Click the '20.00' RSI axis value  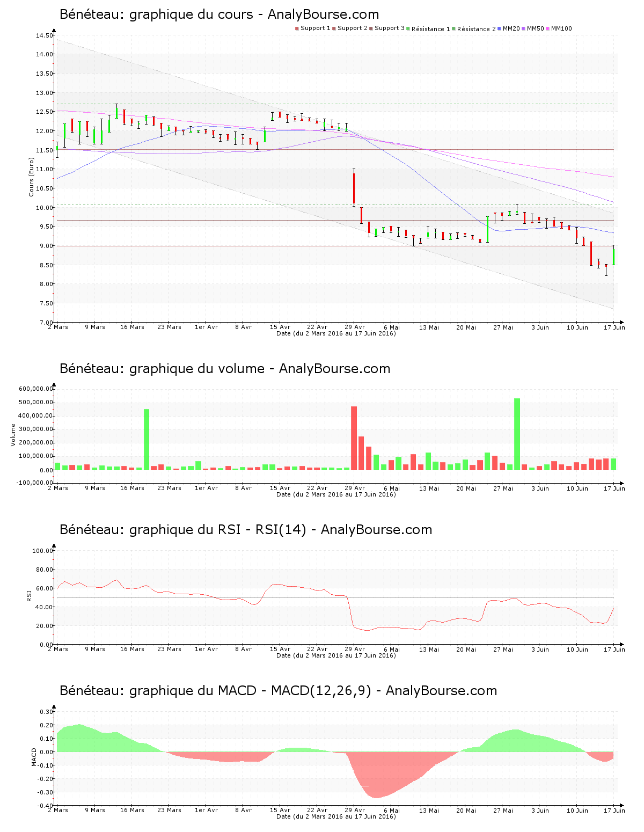coord(45,626)
